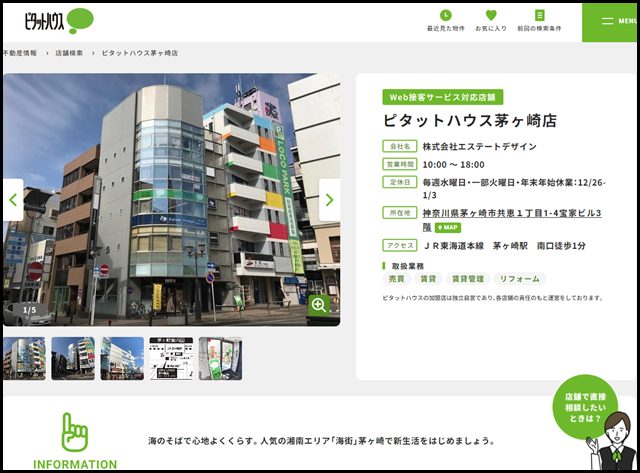
Task: Select the INFORMATION heading text
Action: [75, 464]
